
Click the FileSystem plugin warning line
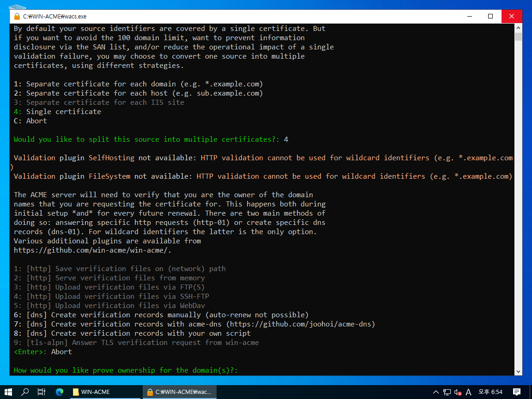pyautogui.click(x=263, y=176)
